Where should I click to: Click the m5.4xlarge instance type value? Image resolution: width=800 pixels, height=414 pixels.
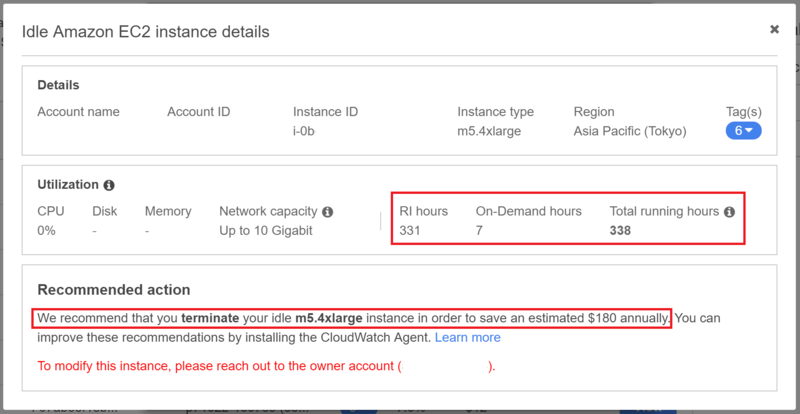[489, 131]
